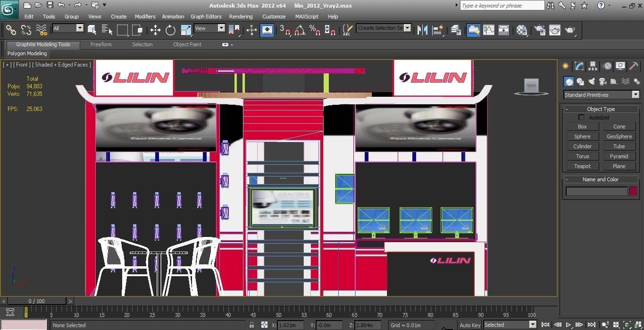Image resolution: width=644 pixels, height=330 pixels.
Task: Switch to the Hierarchy command panel
Action: pos(593,66)
